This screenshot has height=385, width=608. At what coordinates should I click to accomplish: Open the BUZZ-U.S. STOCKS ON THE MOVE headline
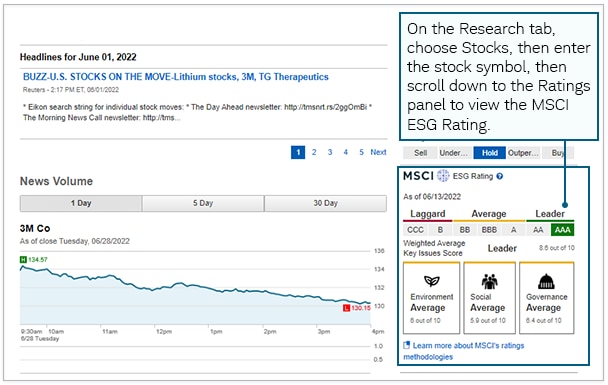tap(176, 77)
